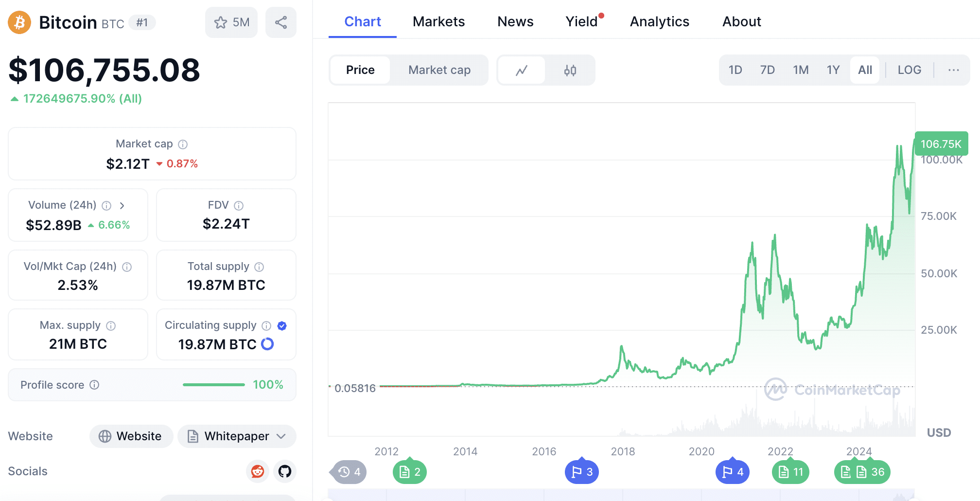
Task: Open the Reddit social icon
Action: pos(258,471)
